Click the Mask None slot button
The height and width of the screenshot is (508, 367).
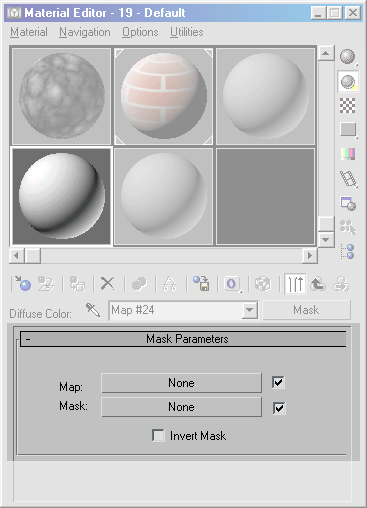181,407
